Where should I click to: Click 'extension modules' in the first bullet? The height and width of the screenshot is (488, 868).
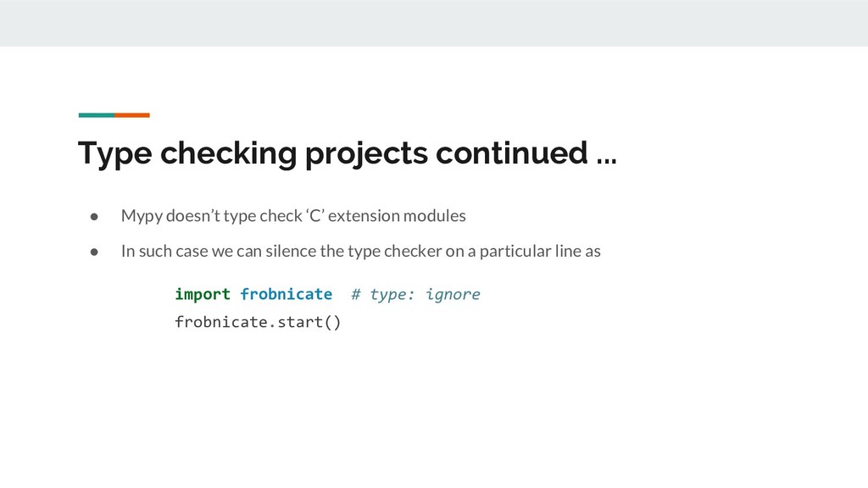click(x=397, y=216)
